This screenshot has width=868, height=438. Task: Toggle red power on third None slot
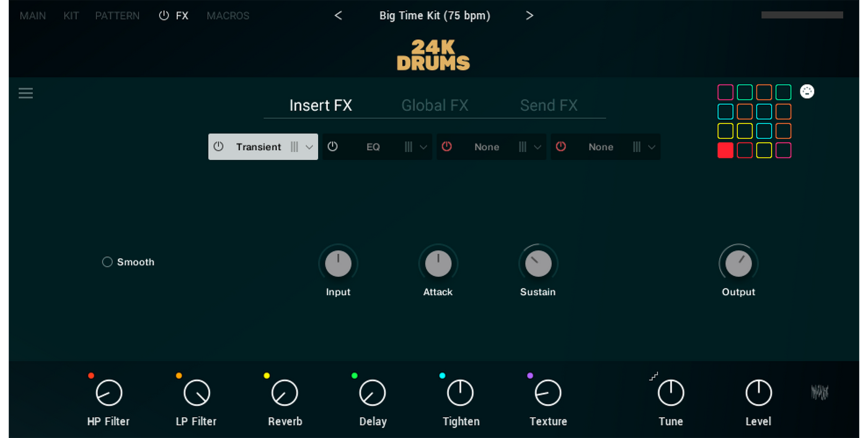click(446, 147)
